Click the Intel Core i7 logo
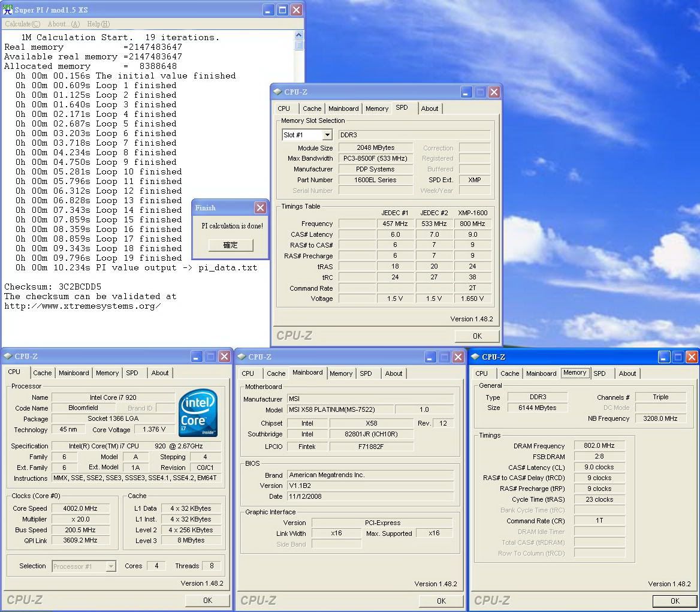The width and height of the screenshot is (700, 612). [198, 413]
